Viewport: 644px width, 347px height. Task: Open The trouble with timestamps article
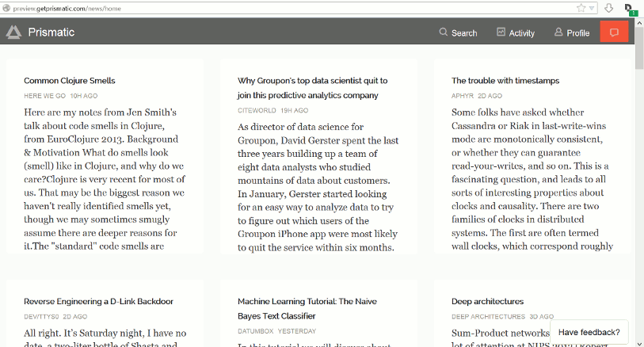click(505, 81)
